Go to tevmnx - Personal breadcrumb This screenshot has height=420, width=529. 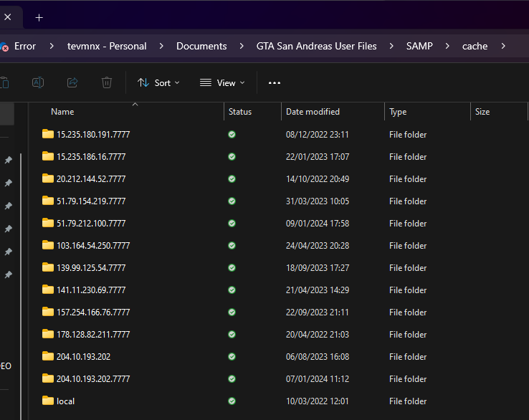(107, 46)
